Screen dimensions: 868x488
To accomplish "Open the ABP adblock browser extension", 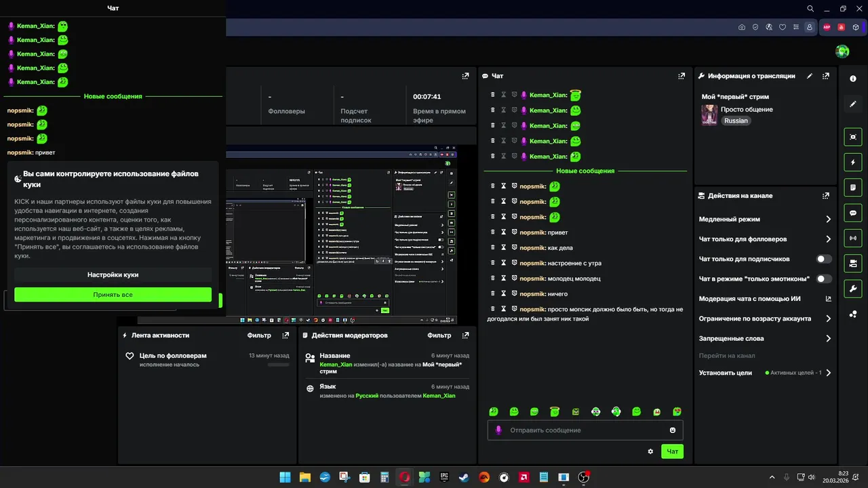I will tap(827, 27).
